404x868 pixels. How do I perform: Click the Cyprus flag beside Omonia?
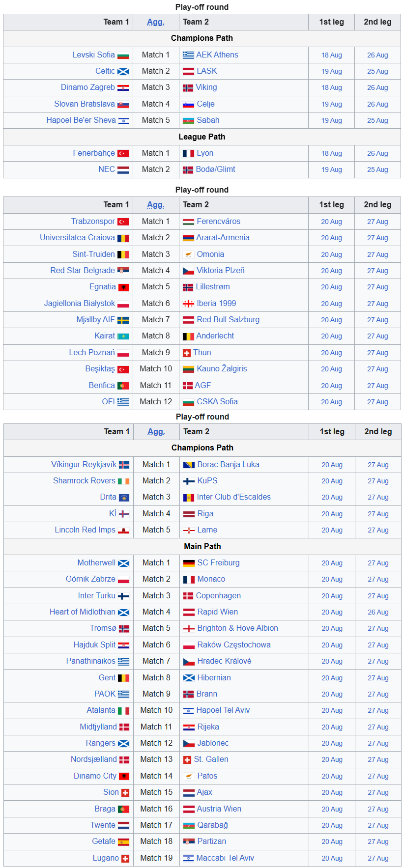click(x=188, y=255)
